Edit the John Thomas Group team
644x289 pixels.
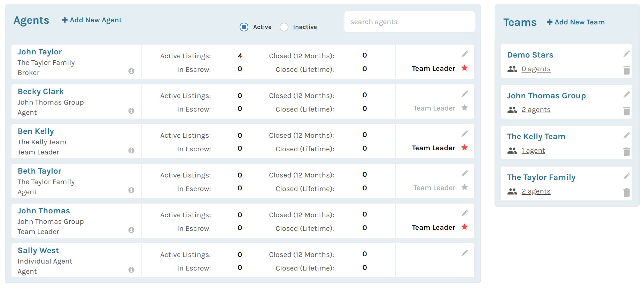pos(626,94)
